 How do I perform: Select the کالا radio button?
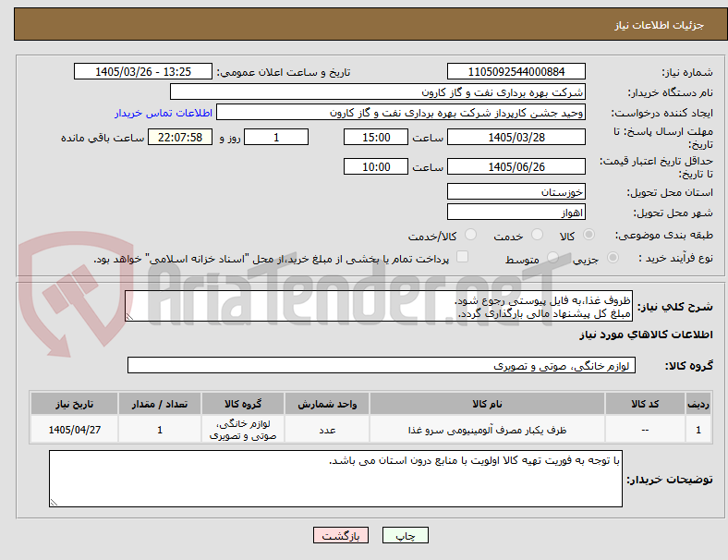tap(588, 235)
